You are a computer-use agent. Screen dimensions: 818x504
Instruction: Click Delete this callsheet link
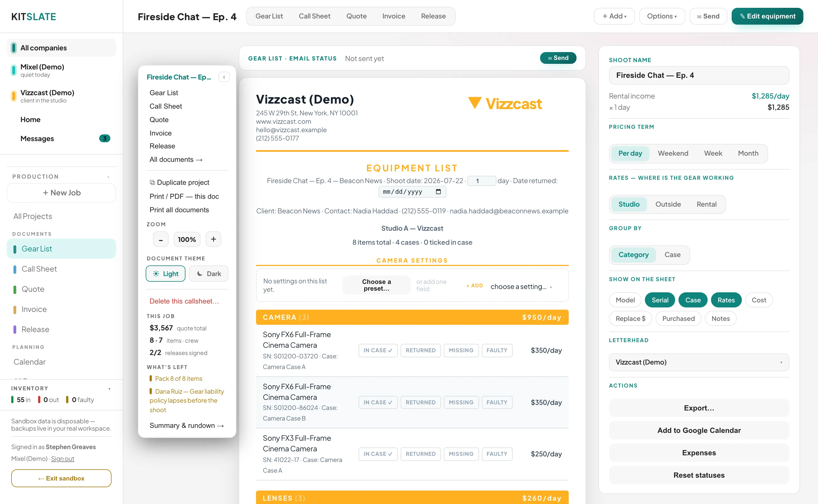184,301
